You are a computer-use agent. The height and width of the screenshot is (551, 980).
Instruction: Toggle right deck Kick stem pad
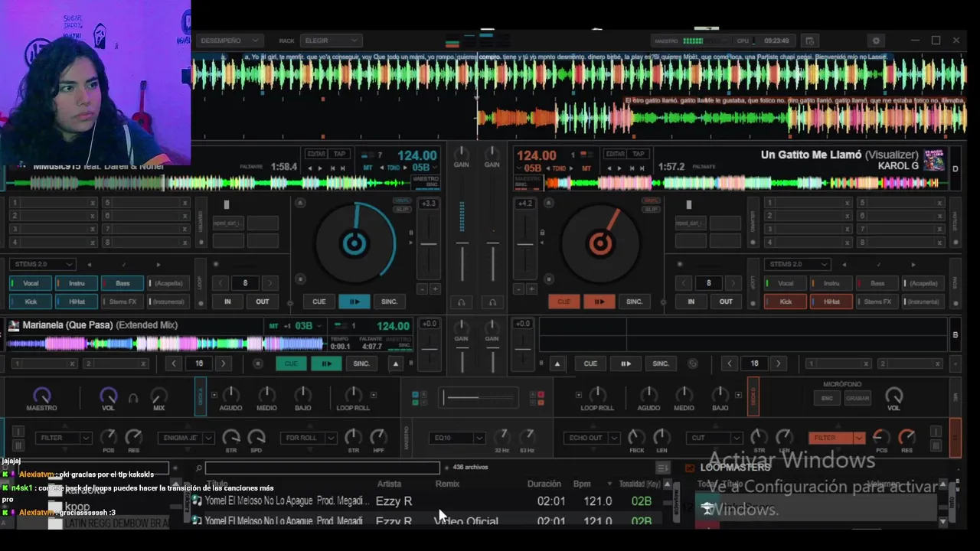tap(786, 302)
